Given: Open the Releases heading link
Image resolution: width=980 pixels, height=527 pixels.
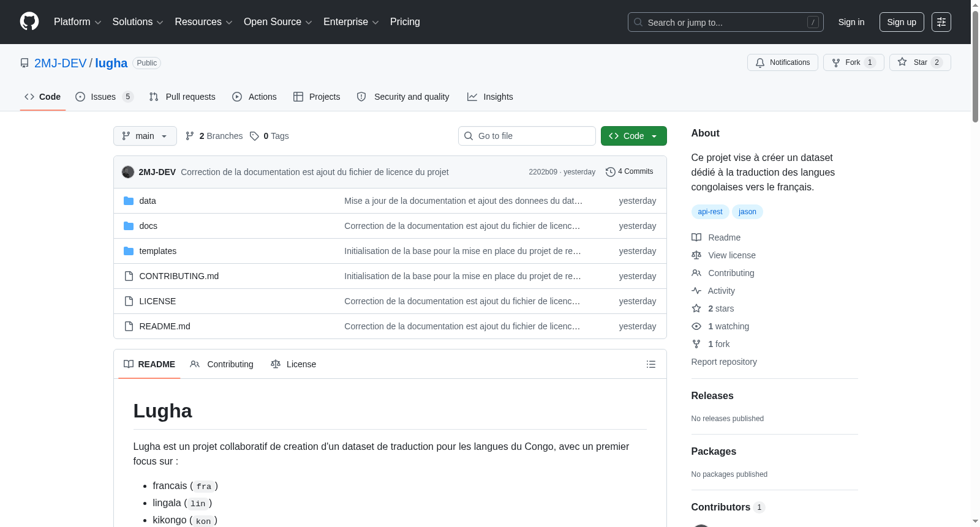Looking at the screenshot, I should tap(712, 396).
